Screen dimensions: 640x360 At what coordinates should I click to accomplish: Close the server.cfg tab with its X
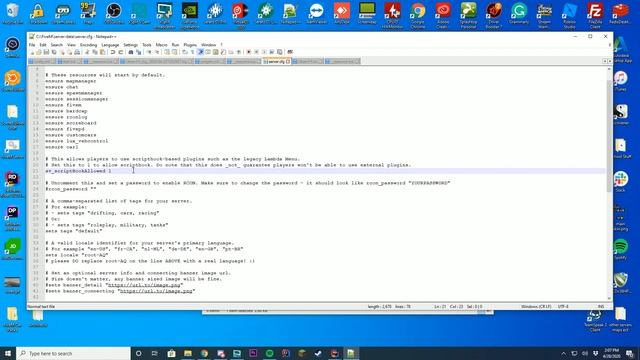pyautogui.click(x=288, y=62)
